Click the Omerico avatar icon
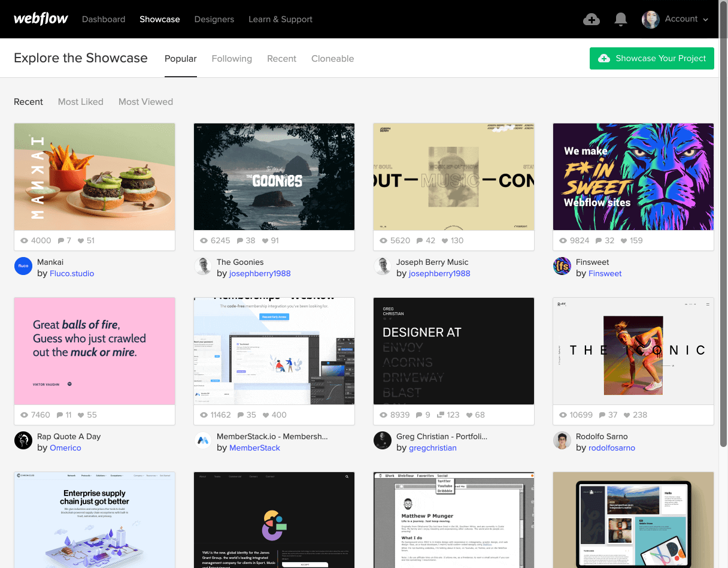 click(23, 441)
